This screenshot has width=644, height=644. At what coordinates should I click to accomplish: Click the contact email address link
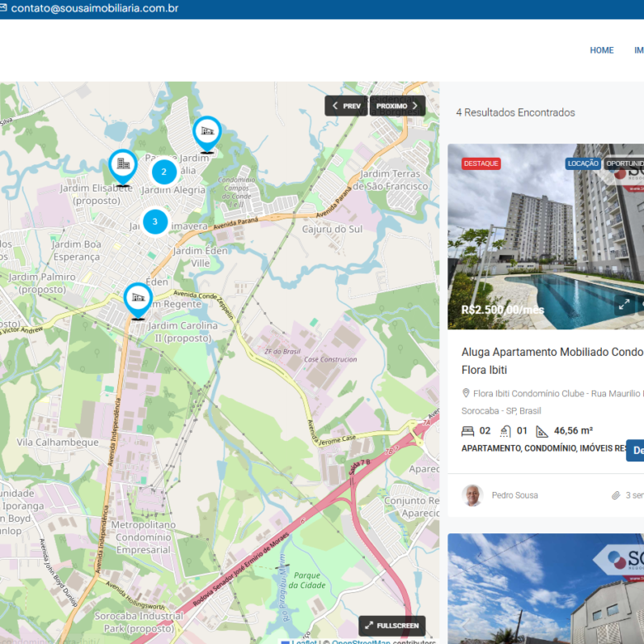coord(94,8)
